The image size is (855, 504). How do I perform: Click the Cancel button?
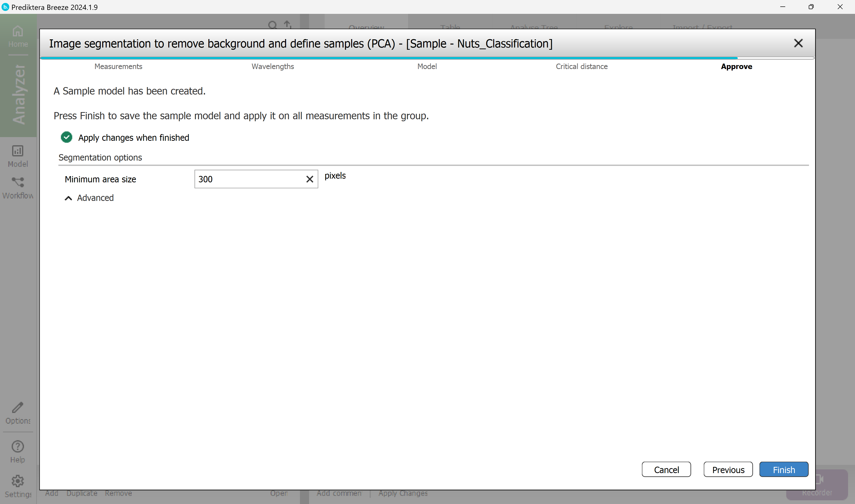pyautogui.click(x=666, y=469)
